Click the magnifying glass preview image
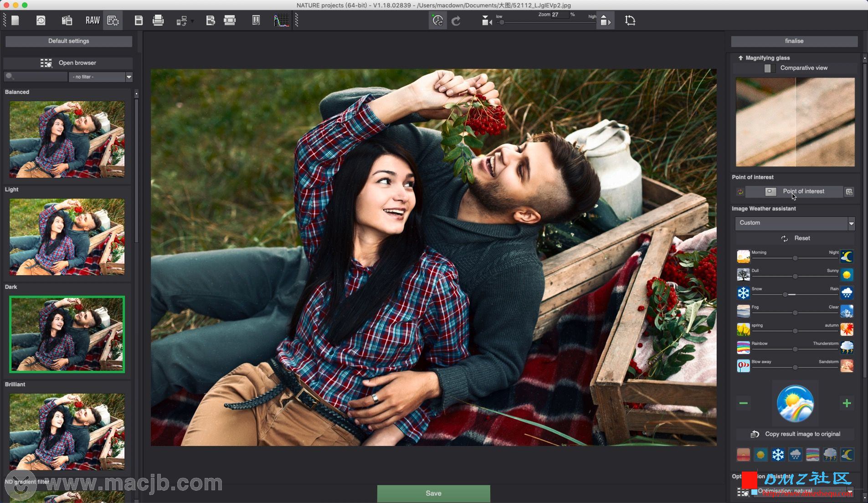The image size is (868, 503). pos(795,122)
